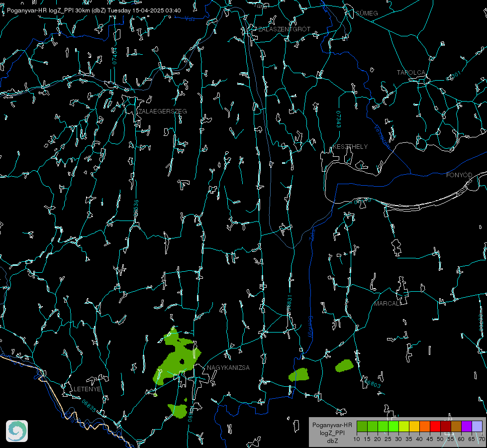Click the 06835 road number label
Screen dimensions: 487x448
(x=89, y=406)
